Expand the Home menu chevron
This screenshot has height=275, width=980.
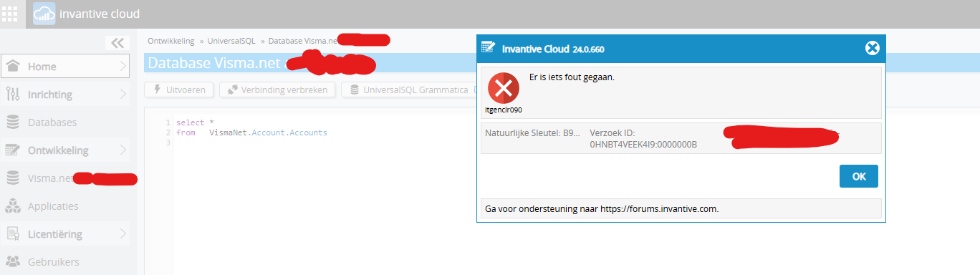(x=123, y=66)
